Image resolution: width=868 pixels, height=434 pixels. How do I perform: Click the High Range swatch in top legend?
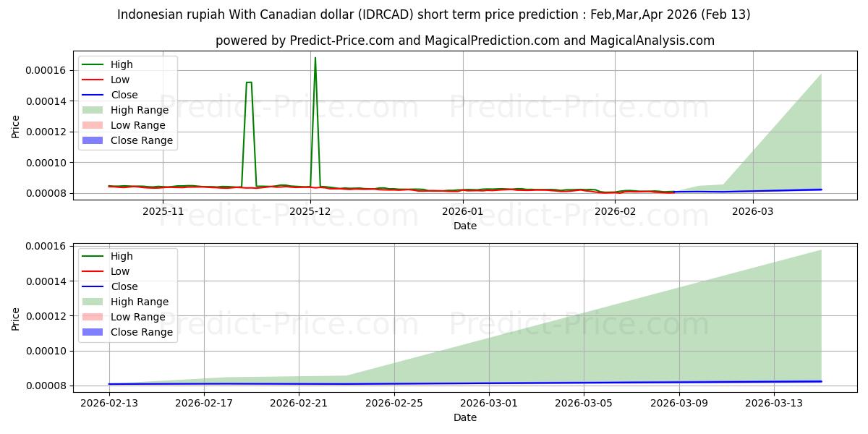[93, 110]
